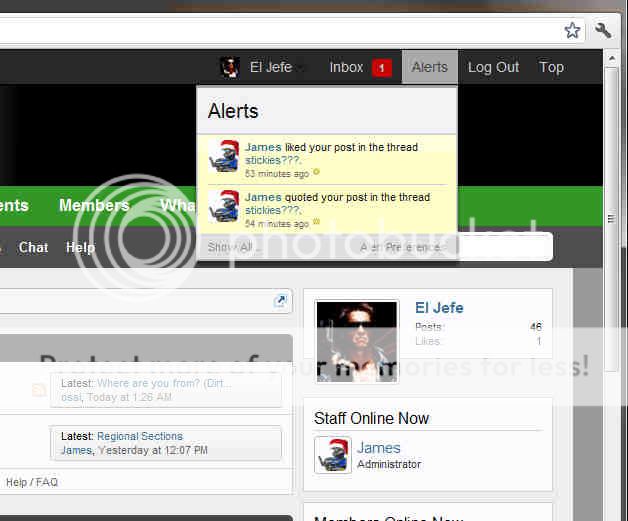Viewport: 628px width, 521px height.
Task: Click the Help link in the sub-navigation
Action: [80, 247]
